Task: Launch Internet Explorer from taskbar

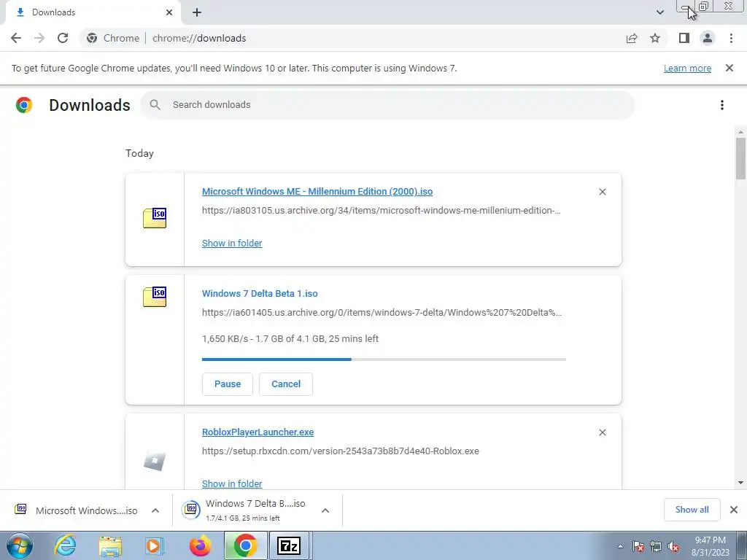Action: pyautogui.click(x=65, y=545)
